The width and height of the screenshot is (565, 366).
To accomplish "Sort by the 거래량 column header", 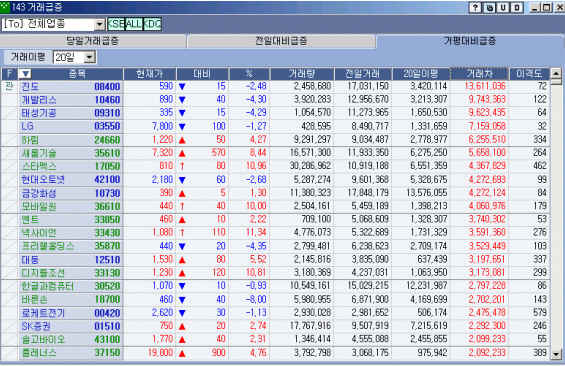I will pos(302,74).
